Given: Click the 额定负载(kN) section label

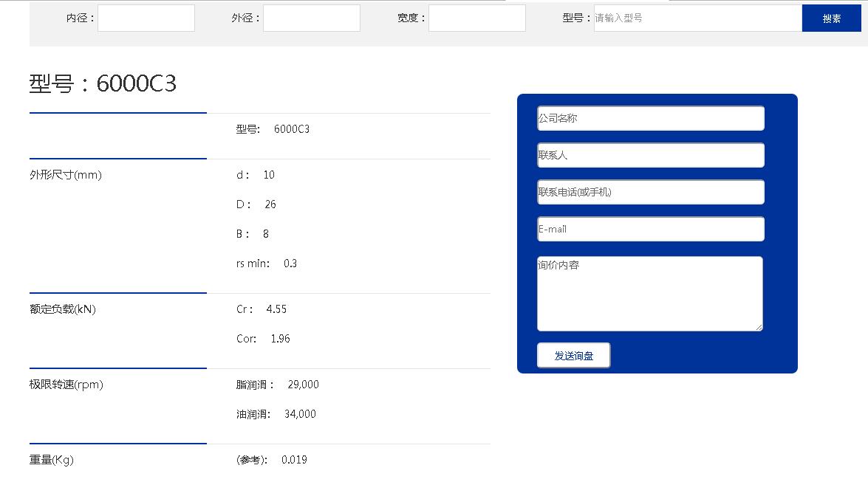Looking at the screenshot, I should 63,309.
